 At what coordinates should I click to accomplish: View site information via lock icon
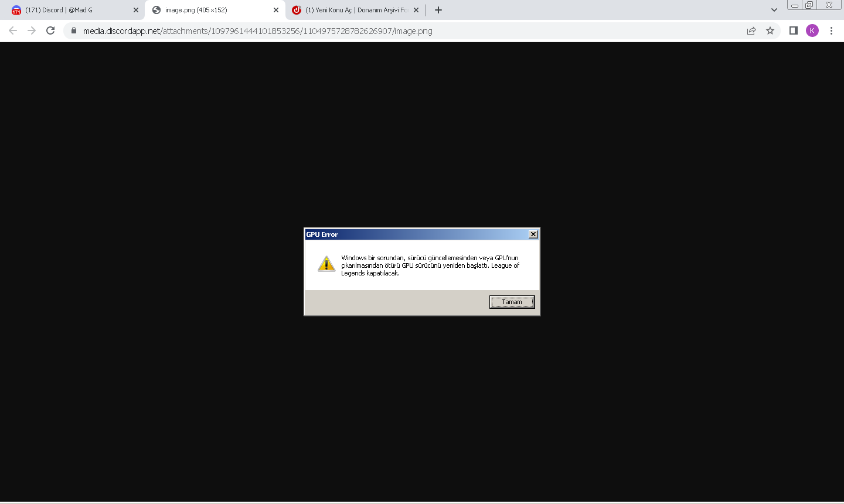coord(74,30)
